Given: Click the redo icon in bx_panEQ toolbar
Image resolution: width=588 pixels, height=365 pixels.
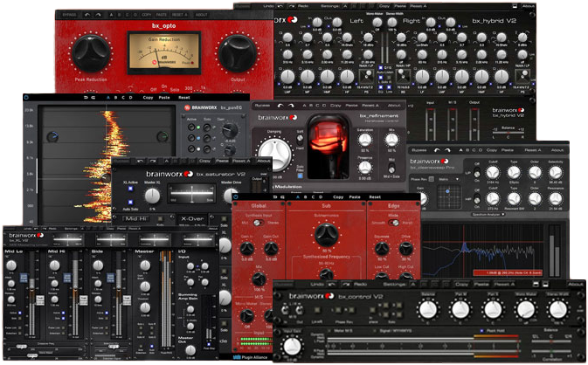Looking at the screenshot, I should tap(93, 98).
